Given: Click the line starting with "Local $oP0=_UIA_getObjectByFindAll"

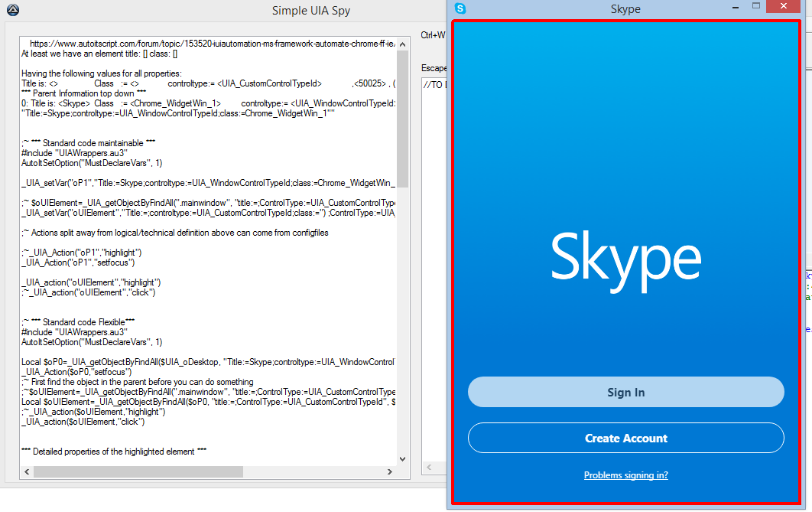Looking at the screenshot, I should [x=208, y=362].
